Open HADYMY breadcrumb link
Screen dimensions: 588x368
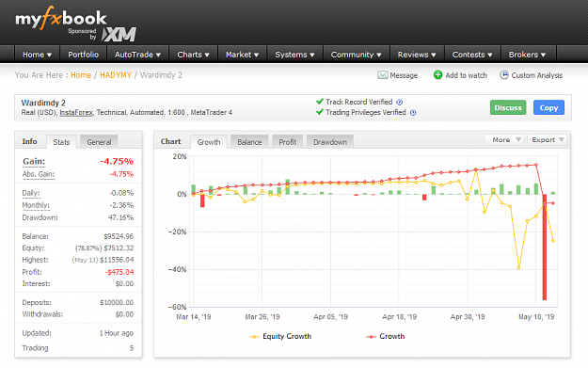(x=116, y=75)
